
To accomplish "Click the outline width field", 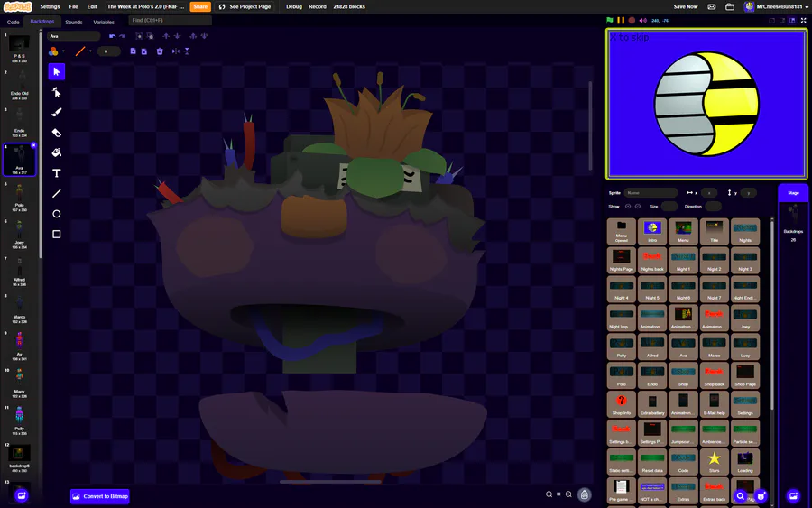I will (x=108, y=51).
